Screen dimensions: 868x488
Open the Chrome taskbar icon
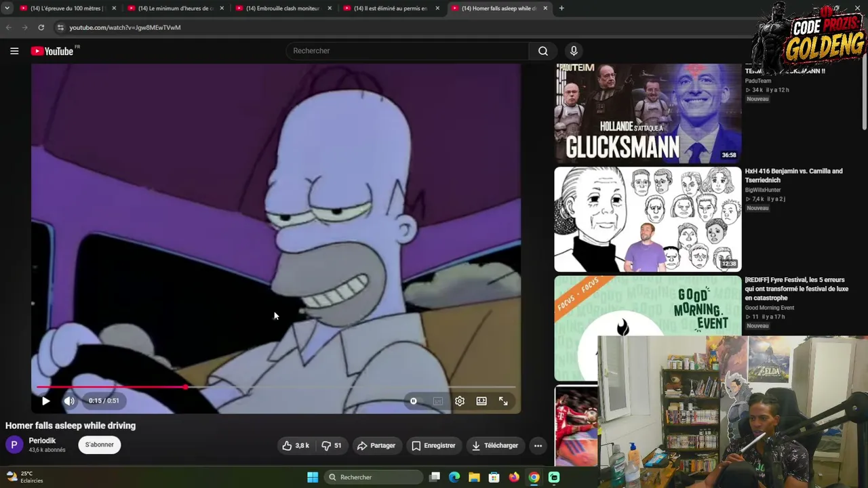point(534,477)
